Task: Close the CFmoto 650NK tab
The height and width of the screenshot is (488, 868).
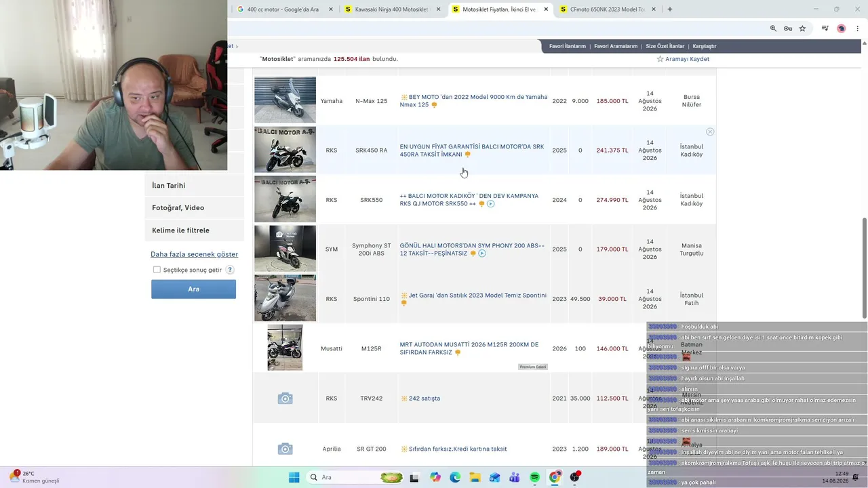Action: [654, 9]
